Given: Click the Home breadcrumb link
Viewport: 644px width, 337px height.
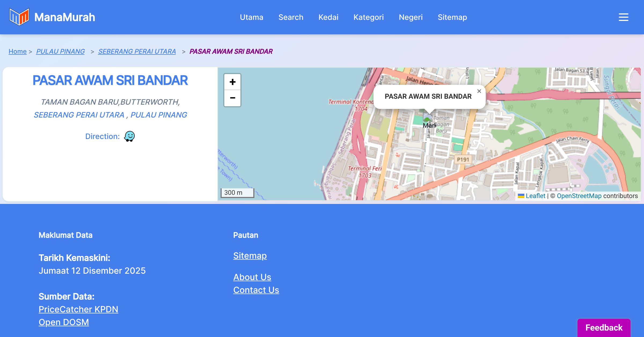Looking at the screenshot, I should [17, 51].
